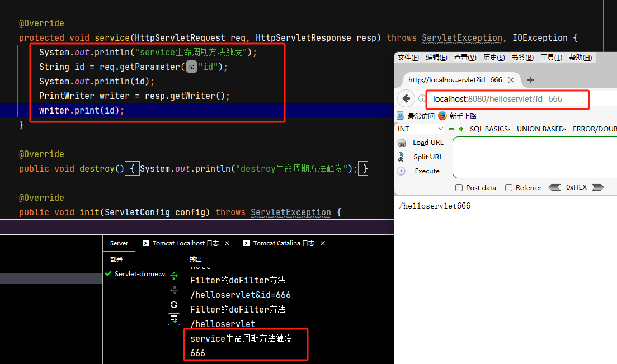Open the 新手上路 bookmark
Image resolution: width=617 pixels, height=364 pixels.
(463, 116)
